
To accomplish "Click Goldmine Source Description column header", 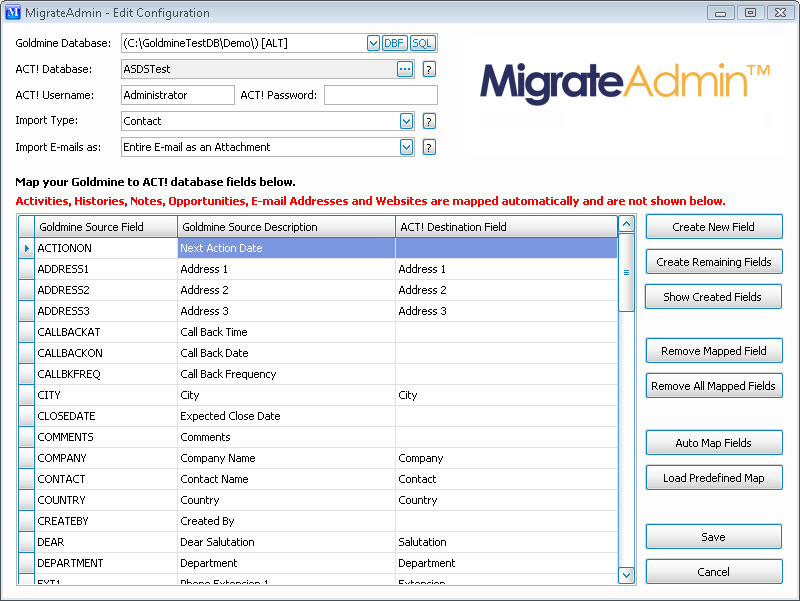I will (x=286, y=227).
